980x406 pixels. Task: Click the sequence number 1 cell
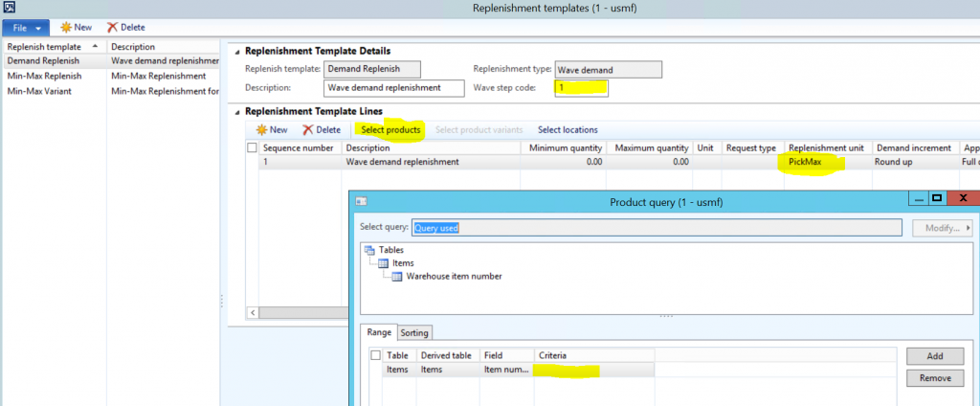coord(300,162)
